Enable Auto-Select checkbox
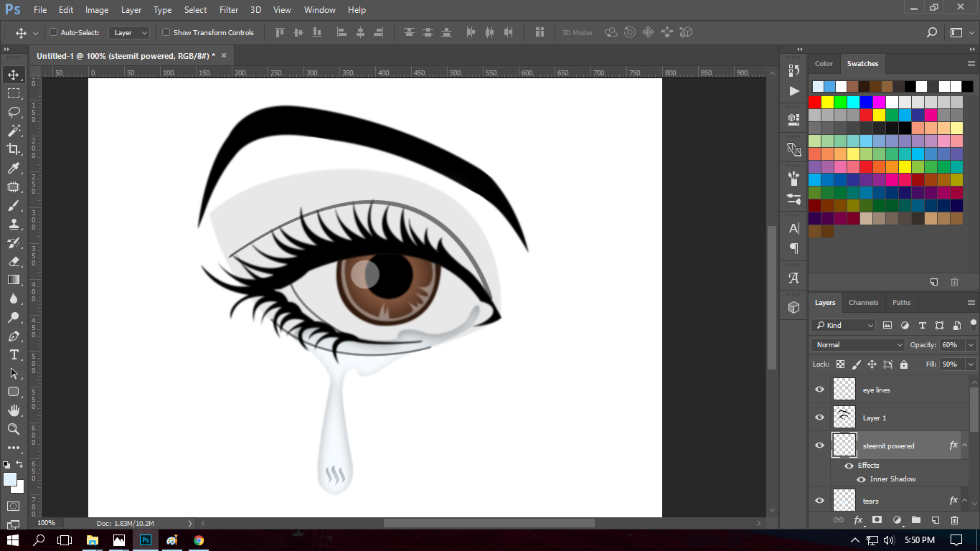 click(x=53, y=32)
